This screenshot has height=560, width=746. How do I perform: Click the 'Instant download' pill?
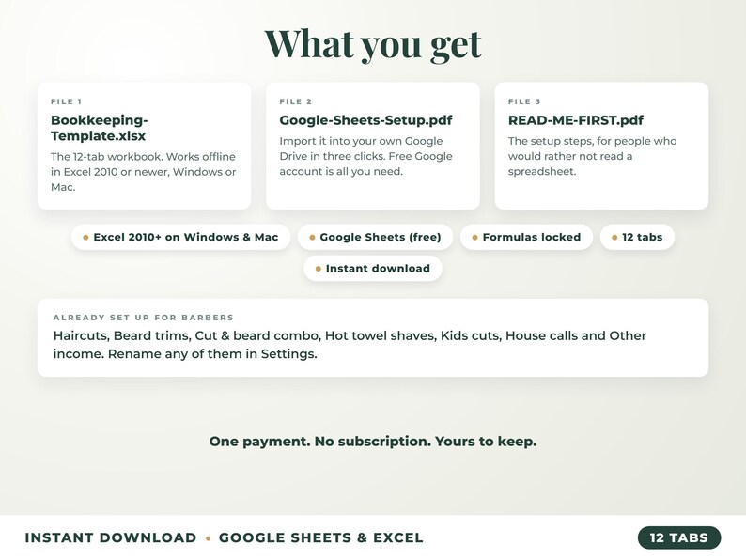point(373,269)
